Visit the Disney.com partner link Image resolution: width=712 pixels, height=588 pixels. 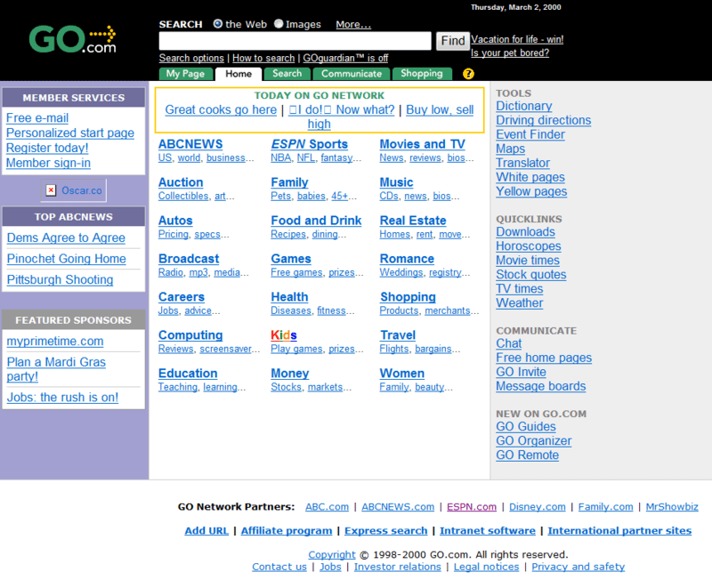(x=537, y=507)
